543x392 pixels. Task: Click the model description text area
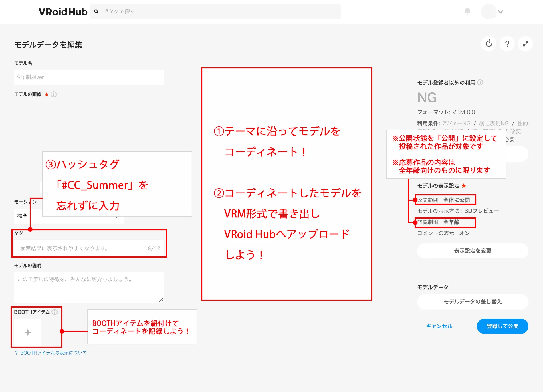click(89, 288)
